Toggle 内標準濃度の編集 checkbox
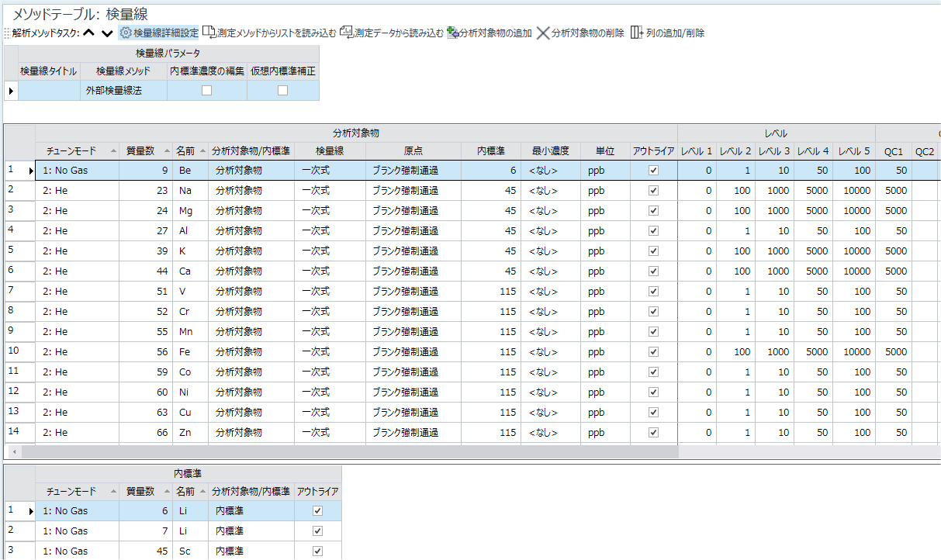 click(x=207, y=91)
